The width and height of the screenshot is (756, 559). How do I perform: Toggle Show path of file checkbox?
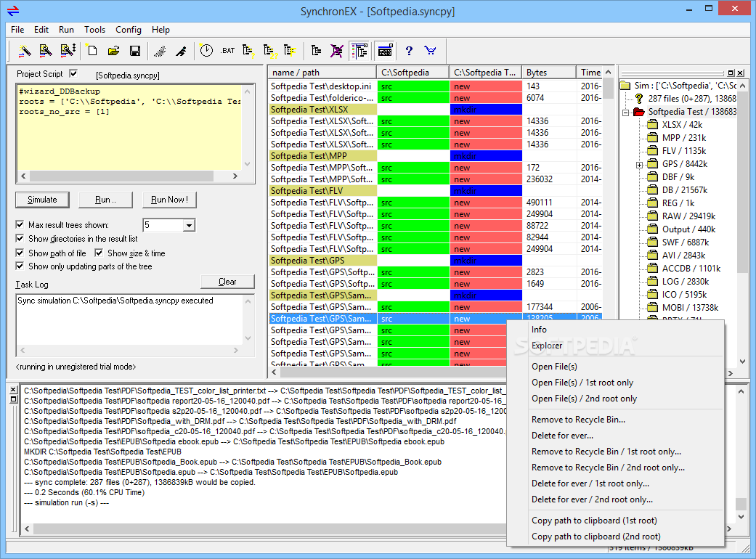(20, 253)
